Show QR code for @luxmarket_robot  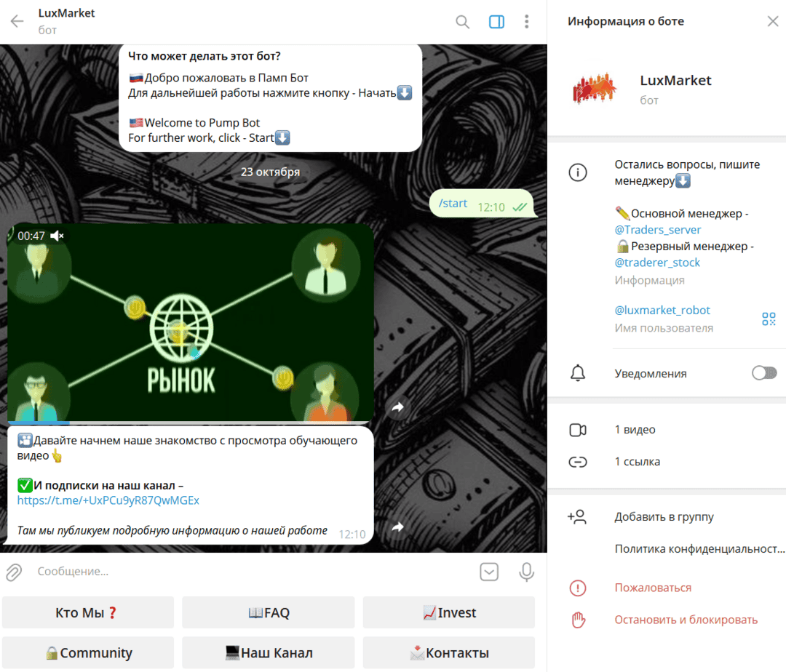[x=769, y=319]
